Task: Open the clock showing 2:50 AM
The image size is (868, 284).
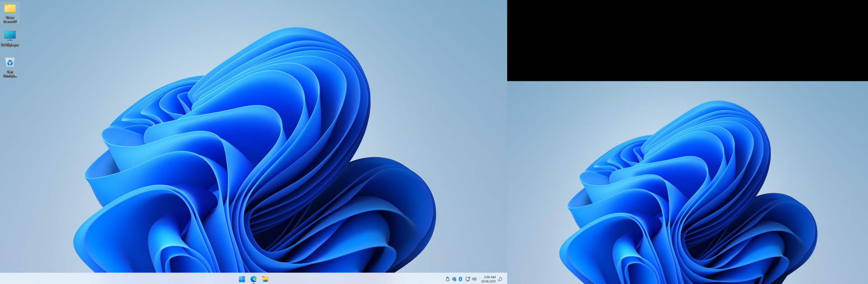Action: (x=489, y=279)
